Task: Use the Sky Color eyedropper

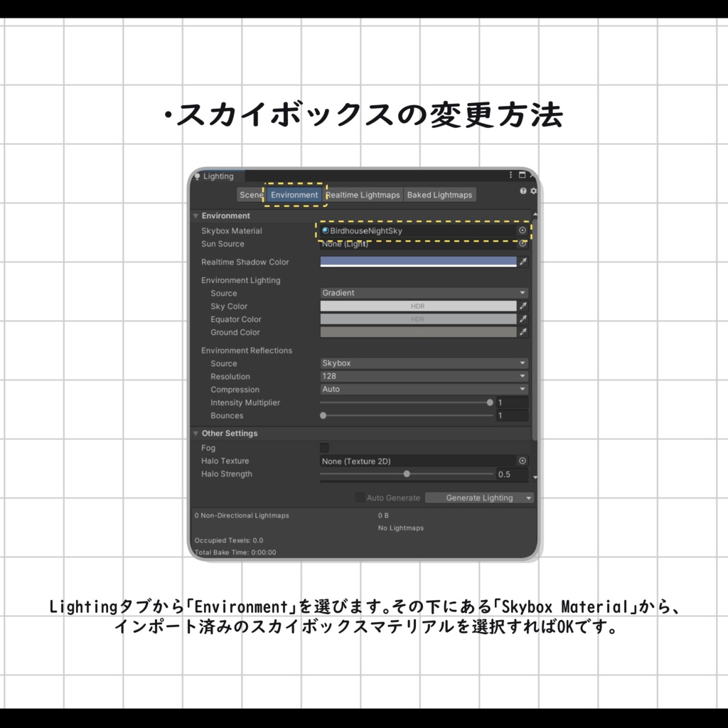Action: pyautogui.click(x=523, y=306)
